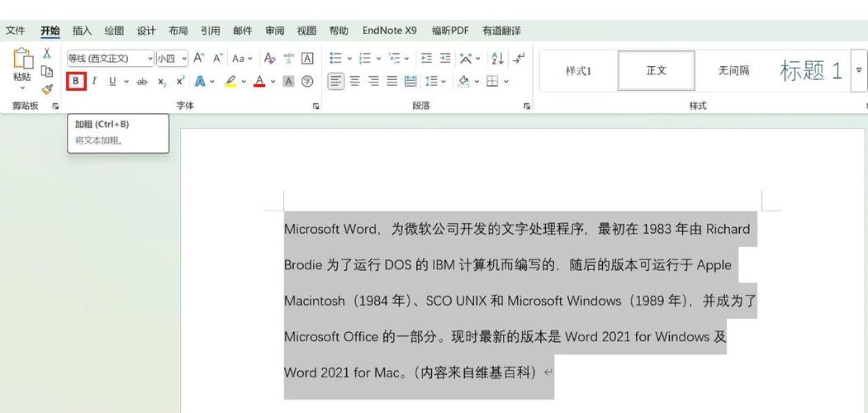
Task: Apply the 样式1 style
Action: click(x=578, y=70)
